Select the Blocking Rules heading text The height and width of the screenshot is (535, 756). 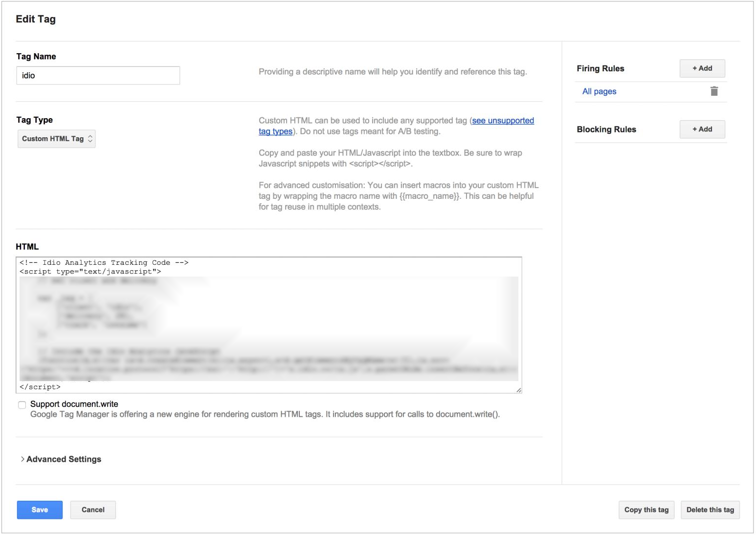(x=606, y=129)
